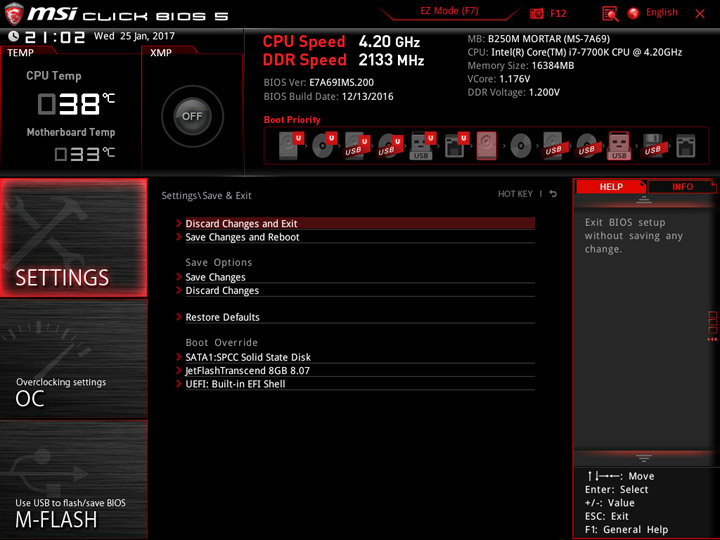Open the OC overclocking settings tile
The image size is (720, 540).
pyautogui.click(x=73, y=359)
